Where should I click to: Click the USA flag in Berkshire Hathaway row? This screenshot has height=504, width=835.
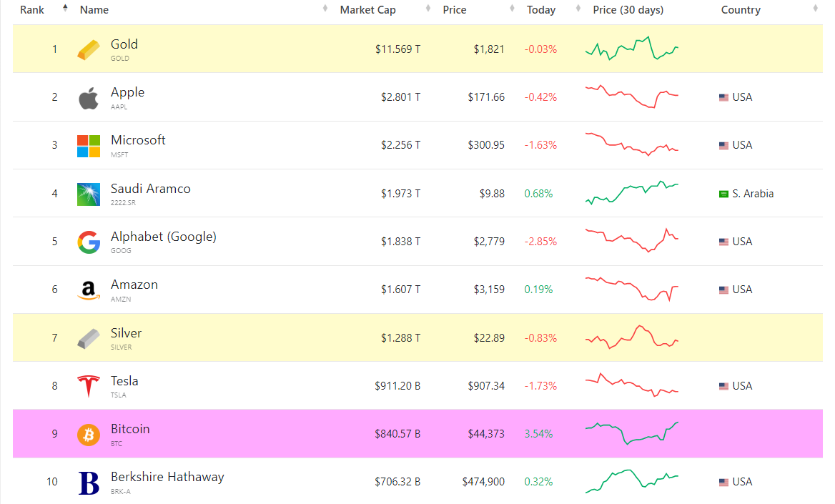(x=723, y=482)
